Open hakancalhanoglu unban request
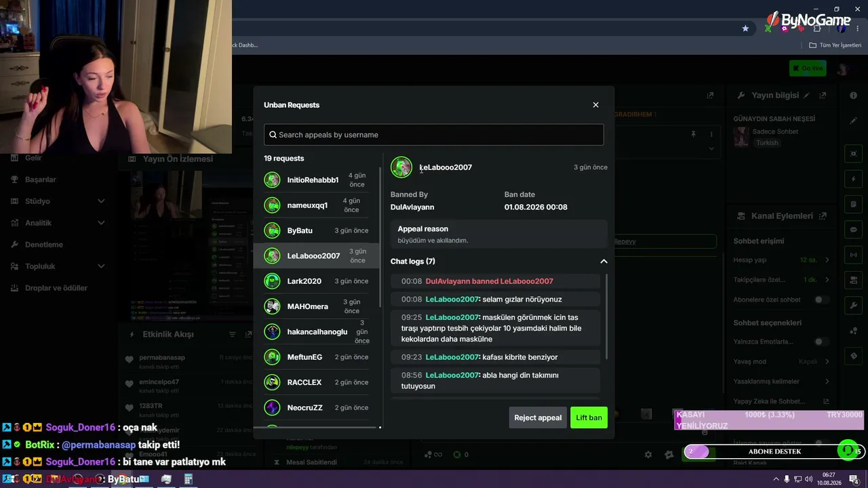 [x=316, y=331]
